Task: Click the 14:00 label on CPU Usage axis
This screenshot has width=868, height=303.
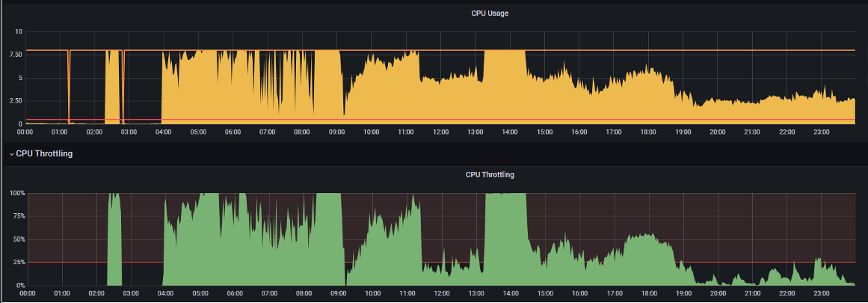Action: 510,132
